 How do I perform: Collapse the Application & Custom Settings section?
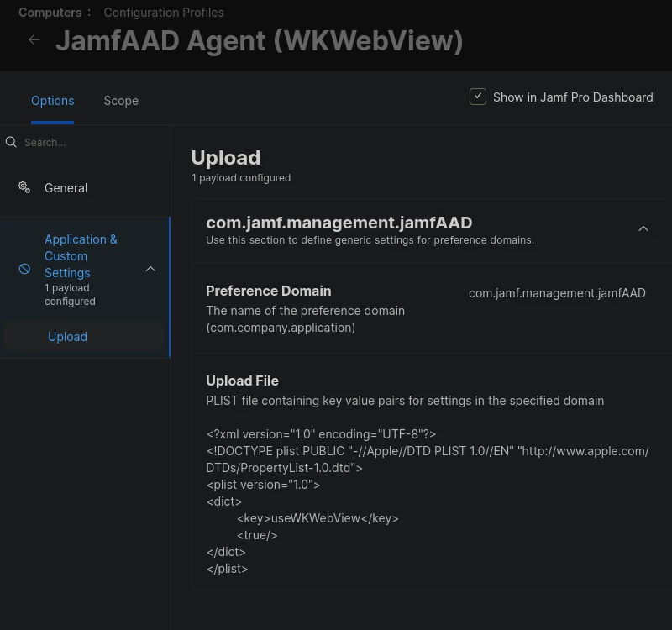pyautogui.click(x=150, y=269)
